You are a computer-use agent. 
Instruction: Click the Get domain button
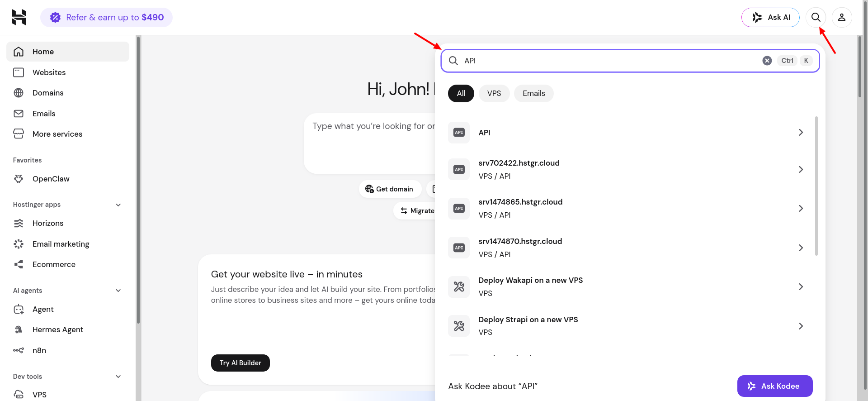(390, 189)
